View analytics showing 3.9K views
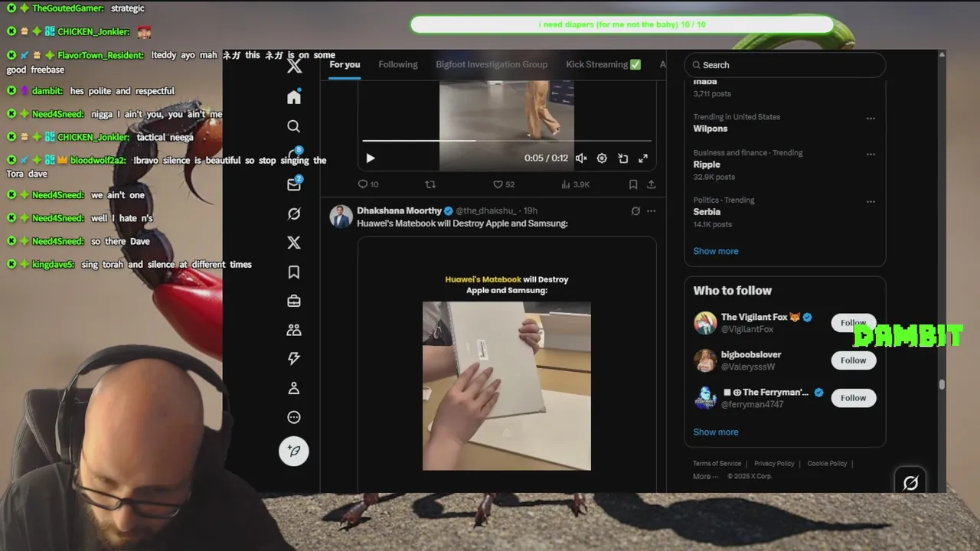 [575, 184]
